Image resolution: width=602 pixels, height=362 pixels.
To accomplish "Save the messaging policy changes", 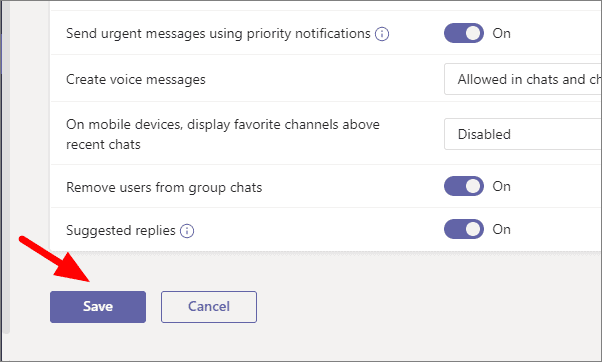I will [98, 307].
